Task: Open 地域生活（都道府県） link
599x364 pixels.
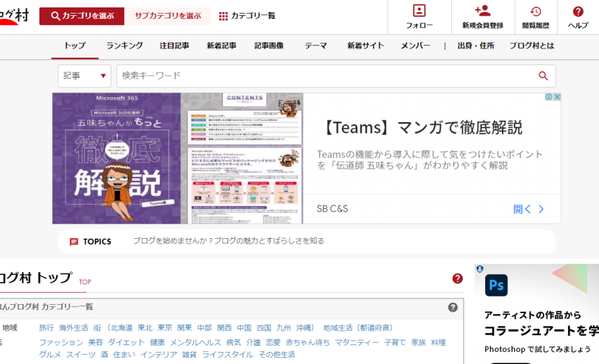Action: pos(358,328)
